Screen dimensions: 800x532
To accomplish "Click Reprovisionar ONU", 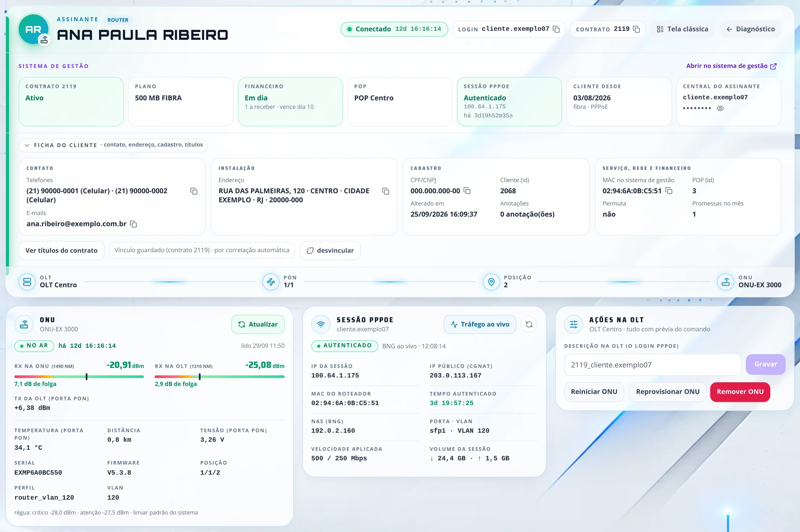I will (668, 392).
